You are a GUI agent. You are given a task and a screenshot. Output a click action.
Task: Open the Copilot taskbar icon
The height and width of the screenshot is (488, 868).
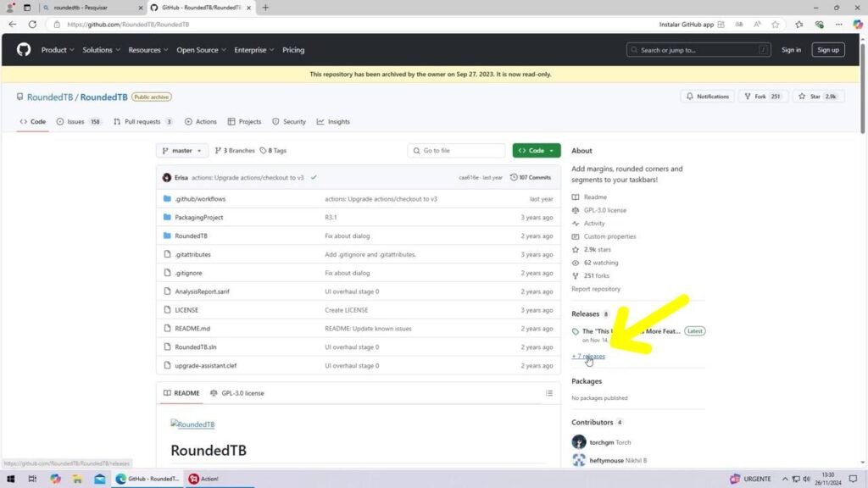coord(55,480)
